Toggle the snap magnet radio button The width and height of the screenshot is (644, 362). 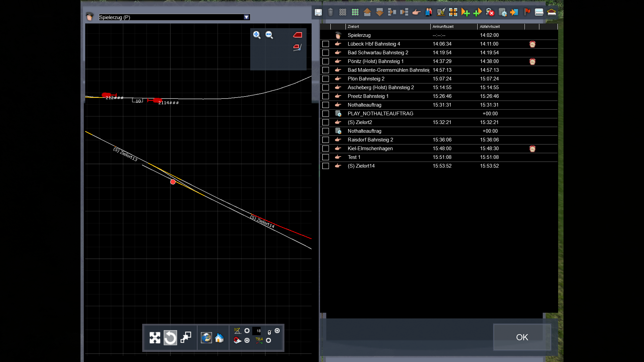[x=247, y=340]
